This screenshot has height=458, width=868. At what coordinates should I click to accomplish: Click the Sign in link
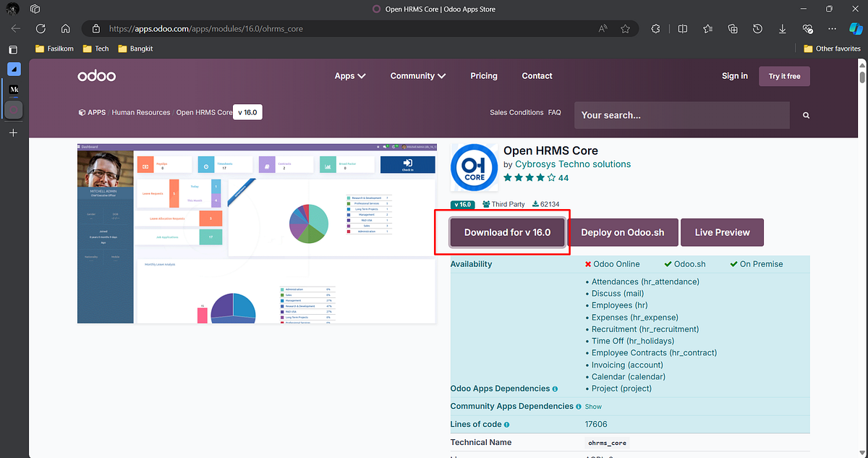(x=735, y=76)
